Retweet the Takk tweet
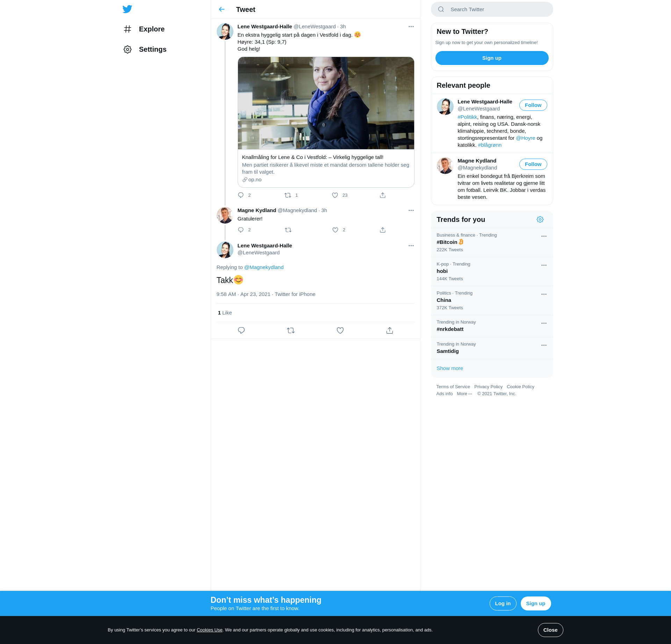The width and height of the screenshot is (671, 644). pos(291,331)
